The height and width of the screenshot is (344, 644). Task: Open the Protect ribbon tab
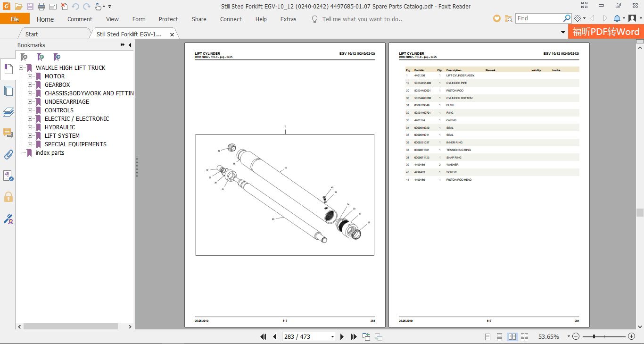tap(168, 19)
